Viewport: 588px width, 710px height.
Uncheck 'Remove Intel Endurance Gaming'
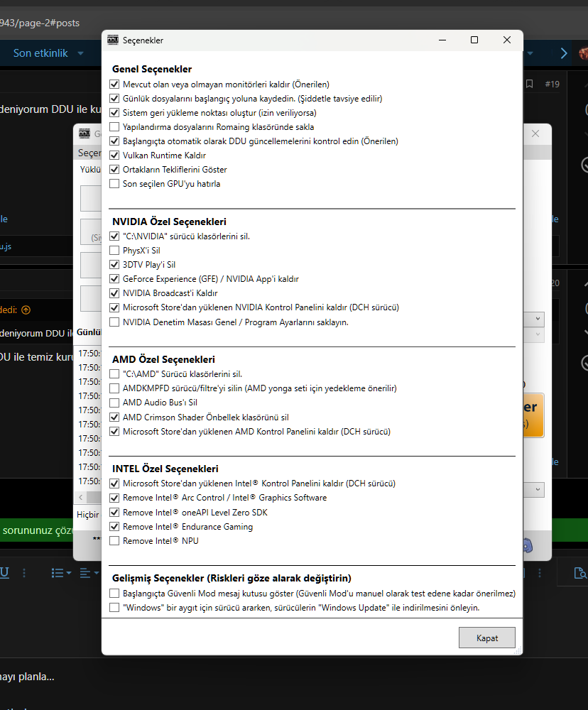[x=114, y=527]
